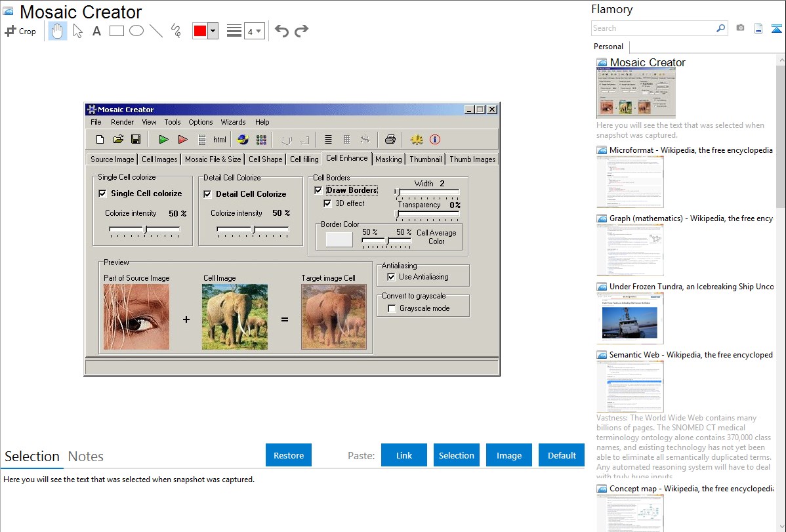Toggle the 3D effect checkbox
The image size is (786, 532).
(327, 203)
